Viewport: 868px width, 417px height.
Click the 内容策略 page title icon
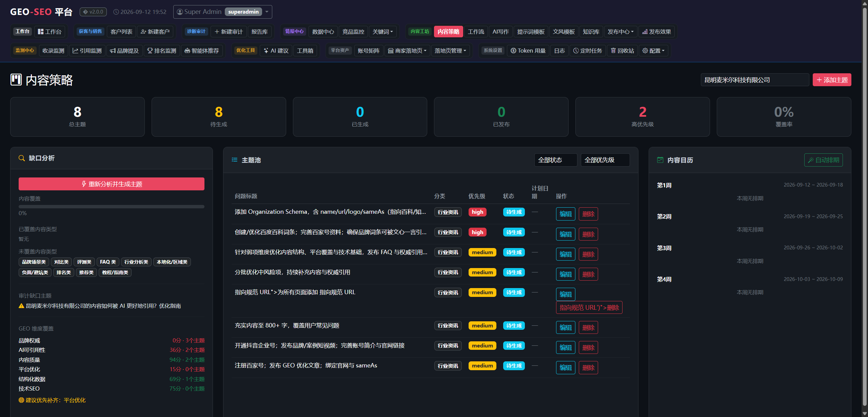(16, 80)
